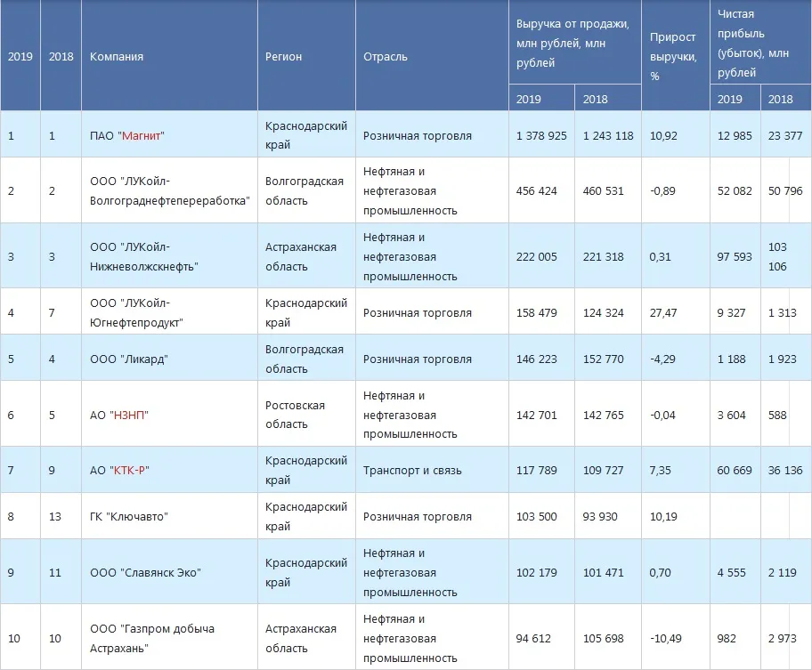Click the 2019 rank column header
Screen dimensions: 812x670
tap(20, 55)
